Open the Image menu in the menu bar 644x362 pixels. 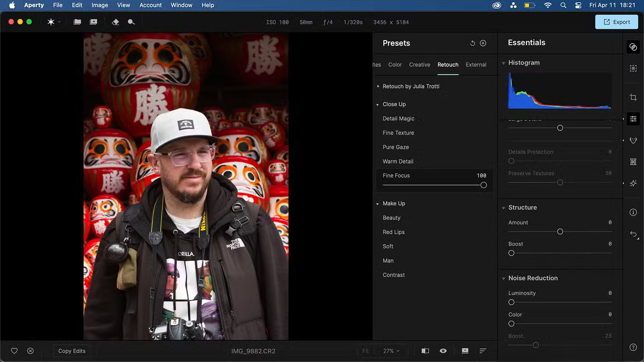pyautogui.click(x=100, y=5)
